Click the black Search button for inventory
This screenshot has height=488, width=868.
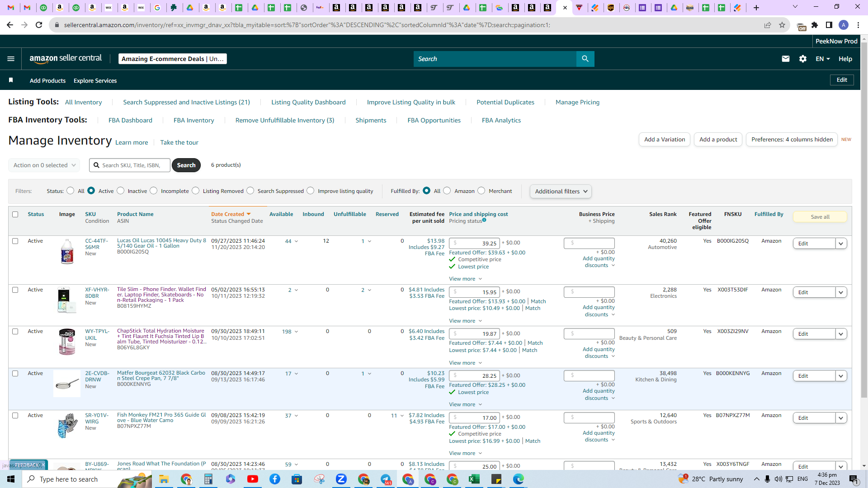(186, 165)
